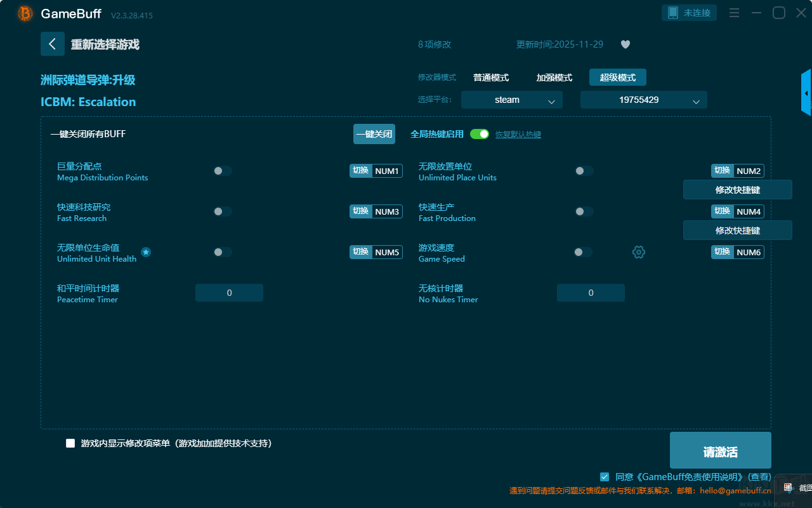Click the GameBuff logo icon

click(x=25, y=13)
